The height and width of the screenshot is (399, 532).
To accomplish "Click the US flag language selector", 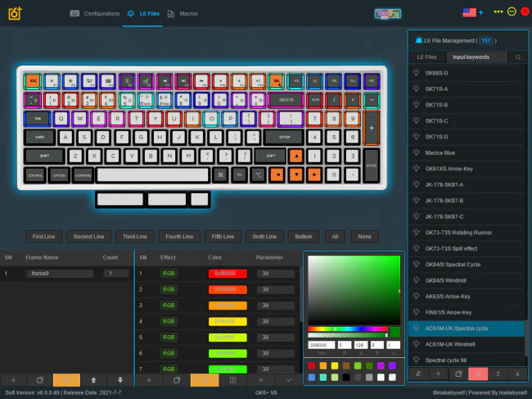I will click(x=469, y=12).
